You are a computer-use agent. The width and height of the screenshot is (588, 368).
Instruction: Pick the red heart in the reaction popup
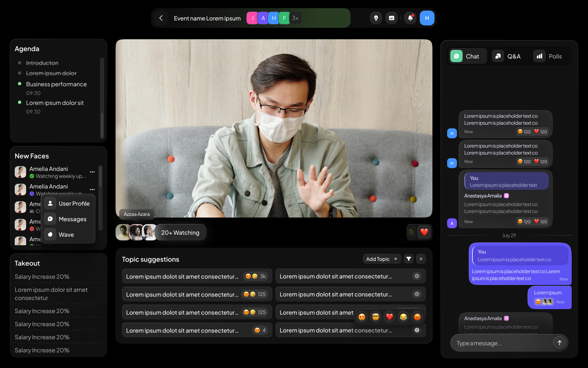(x=390, y=317)
